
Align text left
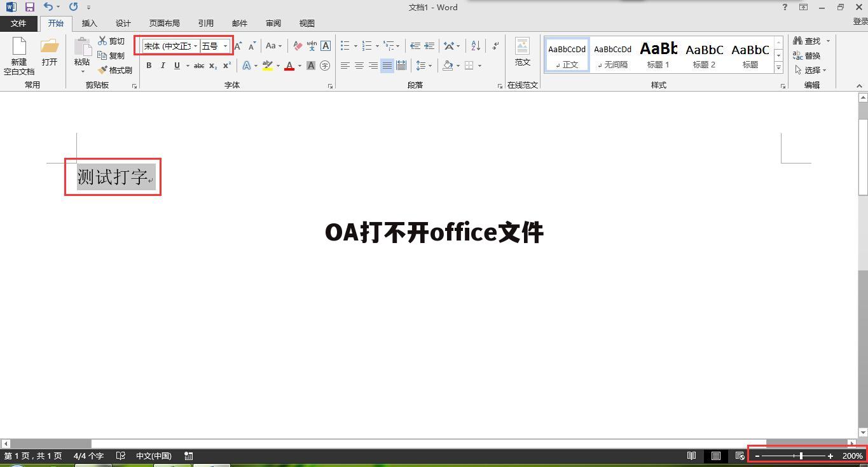click(345, 66)
